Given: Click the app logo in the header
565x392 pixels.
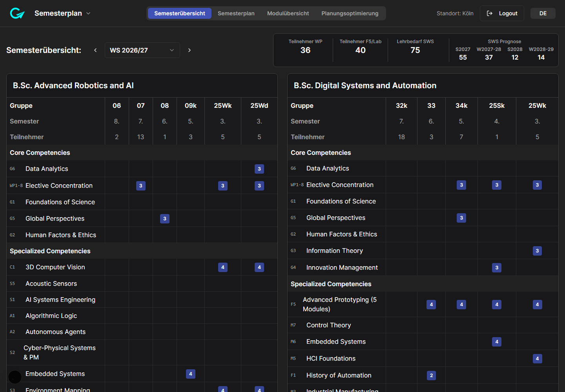Looking at the screenshot, I should (17, 13).
